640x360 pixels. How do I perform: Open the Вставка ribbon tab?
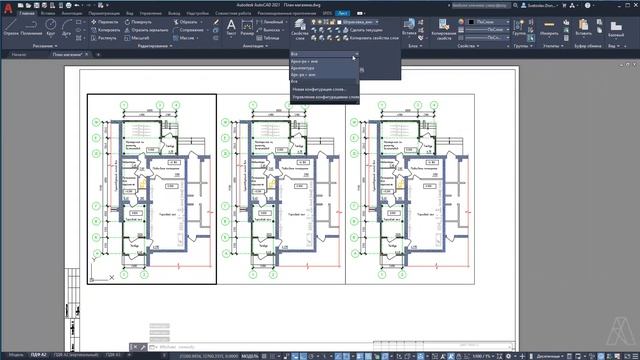point(48,13)
